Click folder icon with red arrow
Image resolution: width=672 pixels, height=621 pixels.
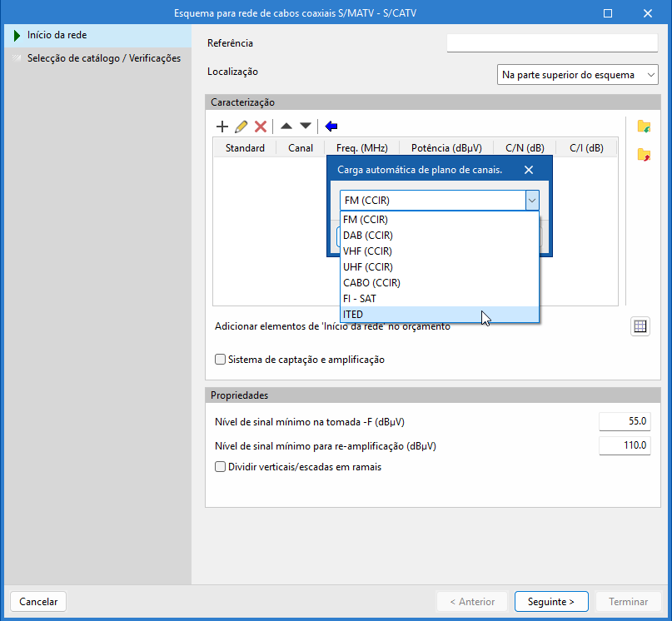tap(644, 155)
